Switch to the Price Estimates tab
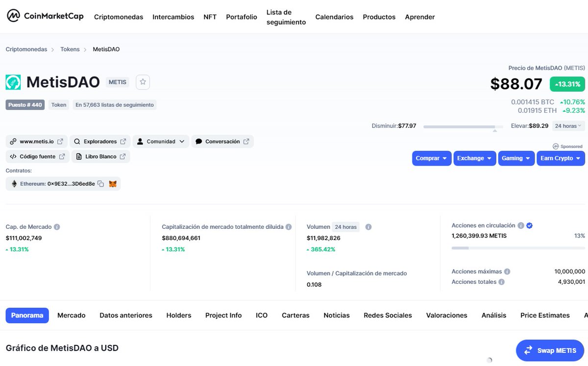The width and height of the screenshot is (588, 366). pos(545,316)
